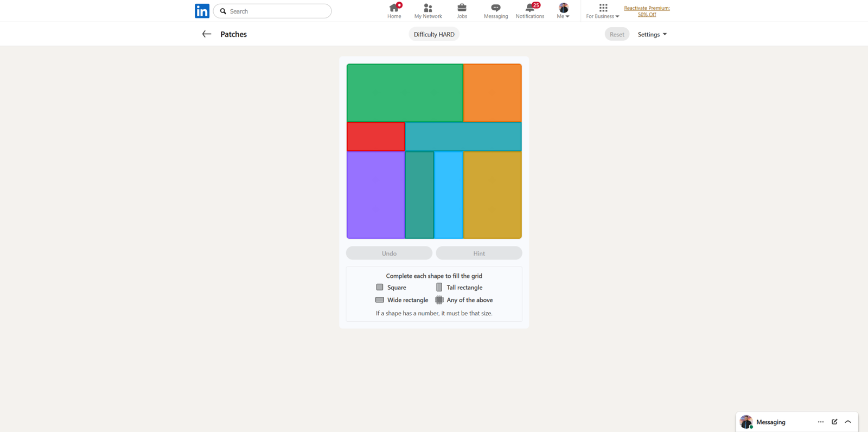Expand the For Business menu

pos(602,11)
